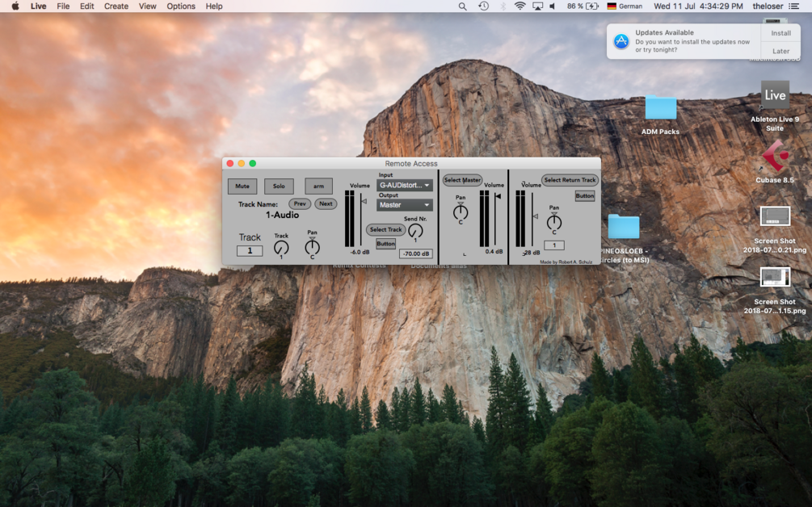Click the volume speaker icon in menu bar
812x507 pixels.
553,6
